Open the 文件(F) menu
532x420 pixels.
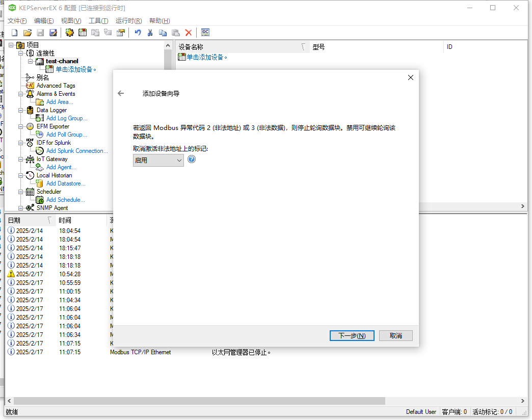click(x=17, y=21)
